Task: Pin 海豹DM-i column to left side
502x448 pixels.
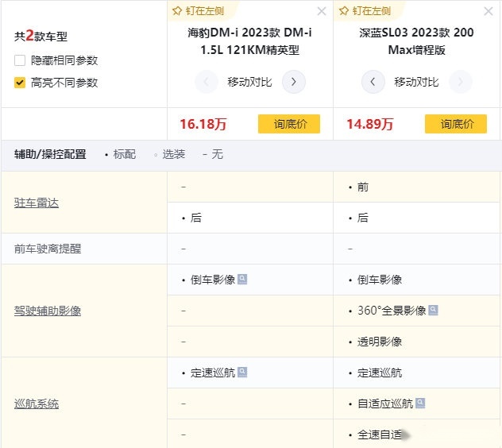Action: (x=198, y=11)
